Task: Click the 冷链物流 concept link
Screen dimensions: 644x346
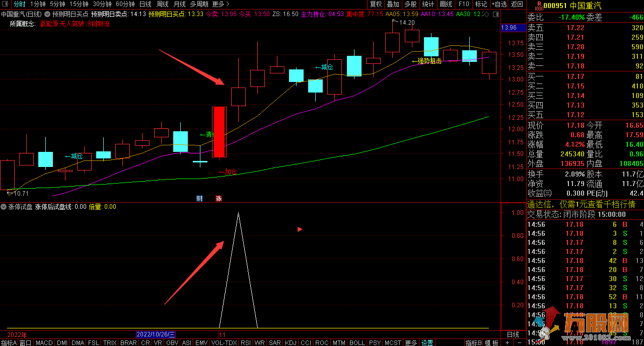Action: [98, 24]
